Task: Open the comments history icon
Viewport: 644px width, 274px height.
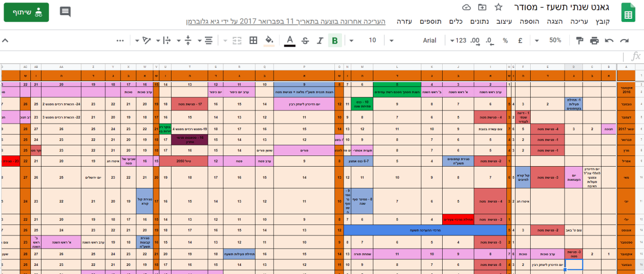Action: [x=65, y=12]
